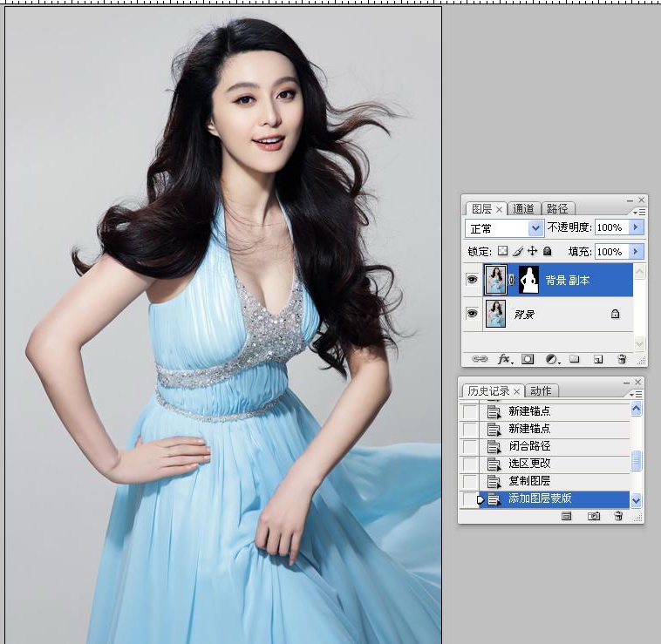Screen dimensions: 661x644
Task: Switch to the 通道 tab
Action: coord(524,209)
